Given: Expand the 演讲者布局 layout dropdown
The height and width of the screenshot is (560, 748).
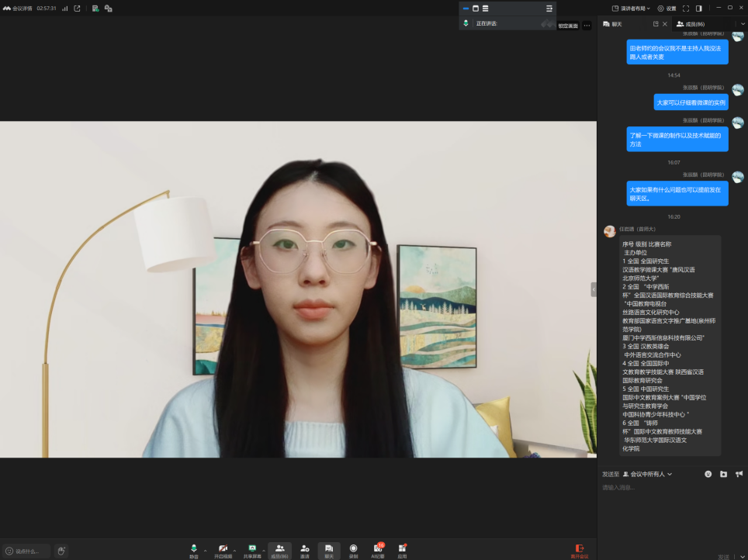Looking at the screenshot, I should tap(631, 9).
